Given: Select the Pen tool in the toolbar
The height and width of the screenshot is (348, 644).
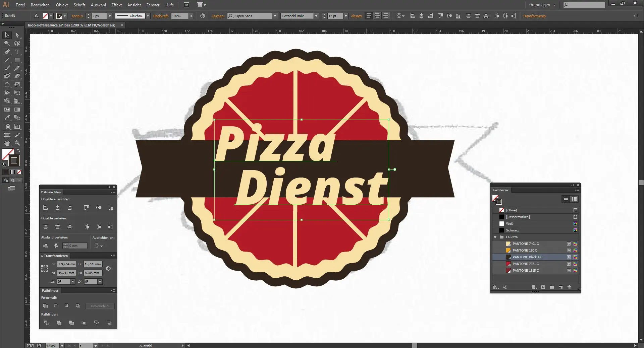Looking at the screenshot, I should point(7,52).
